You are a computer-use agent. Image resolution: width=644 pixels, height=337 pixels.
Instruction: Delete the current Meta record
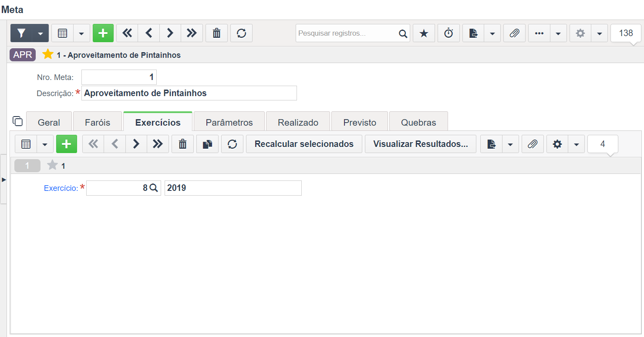pos(216,33)
